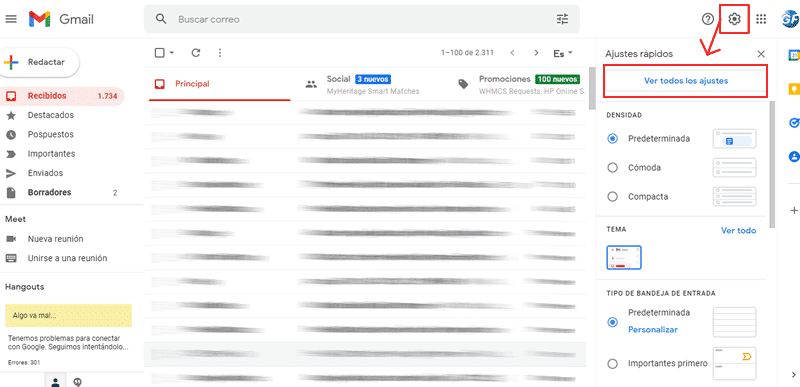Open Contacts in side panel
The width and height of the screenshot is (800, 387).
coord(794,157)
